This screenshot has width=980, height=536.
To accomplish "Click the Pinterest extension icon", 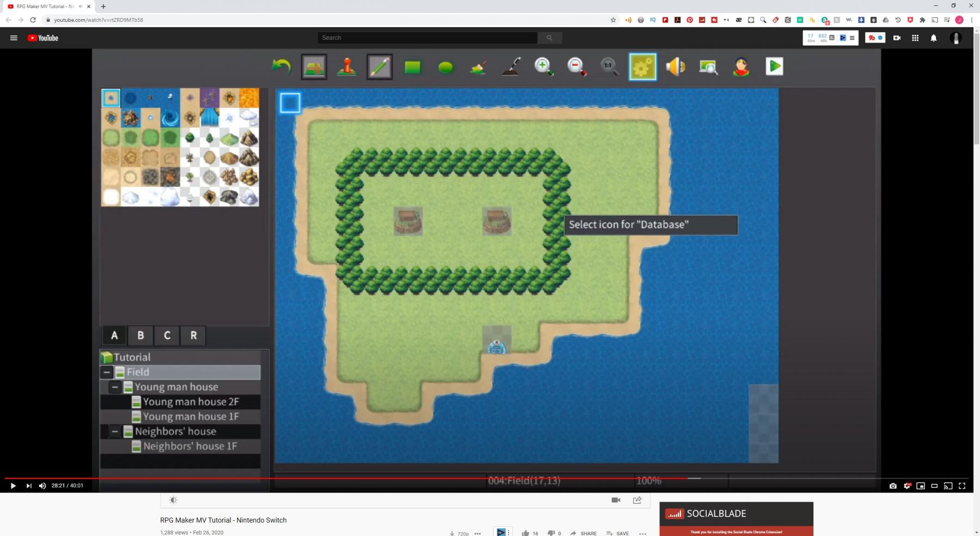I will click(690, 20).
